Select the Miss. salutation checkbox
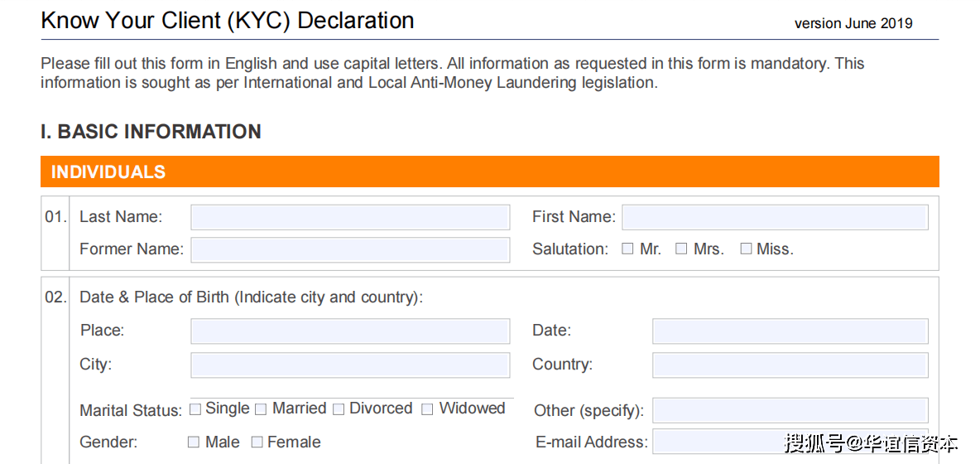The height and width of the screenshot is (464, 980). [746, 249]
